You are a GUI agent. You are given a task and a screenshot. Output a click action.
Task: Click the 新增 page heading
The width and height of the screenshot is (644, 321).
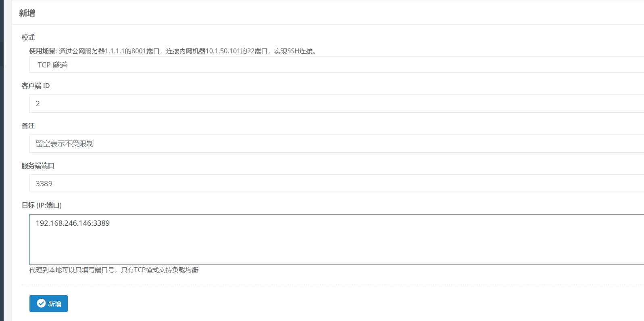(x=27, y=13)
